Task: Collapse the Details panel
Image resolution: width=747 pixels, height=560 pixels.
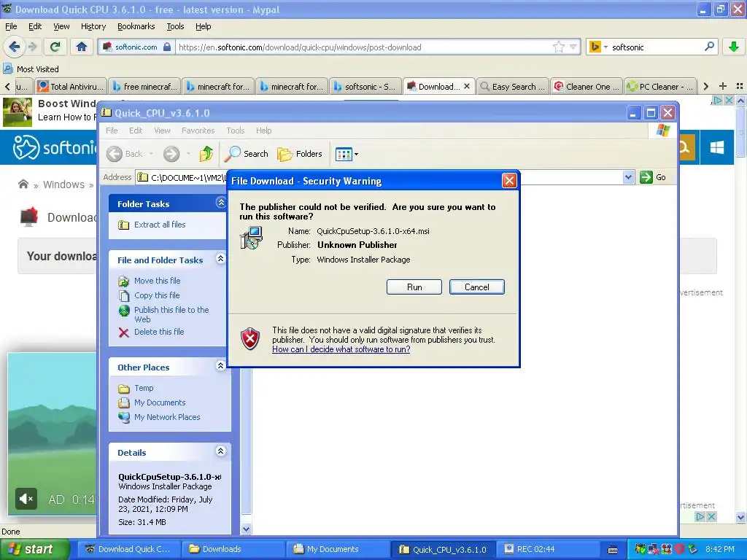Action: coord(220,451)
